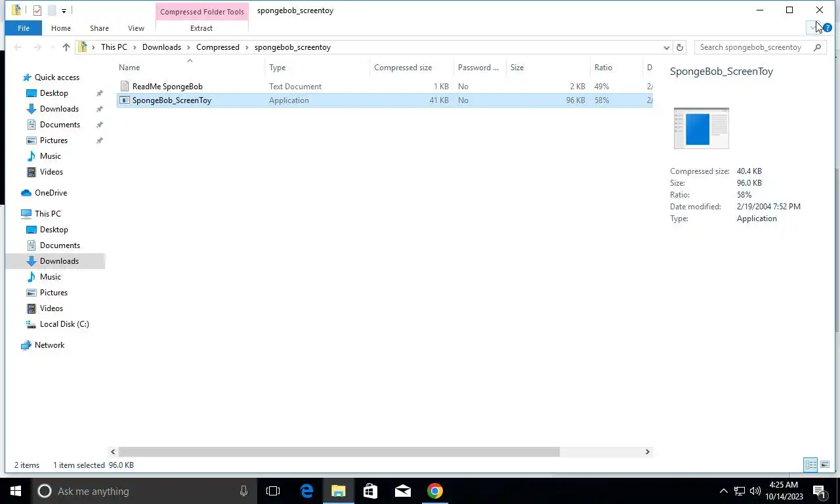Select Music under This PC
The height and width of the screenshot is (504, 840).
[x=51, y=277]
